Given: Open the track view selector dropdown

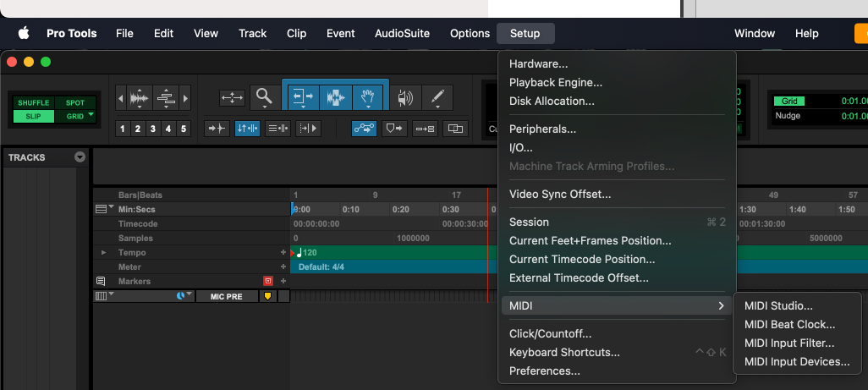Looking at the screenshot, I should (x=103, y=296).
